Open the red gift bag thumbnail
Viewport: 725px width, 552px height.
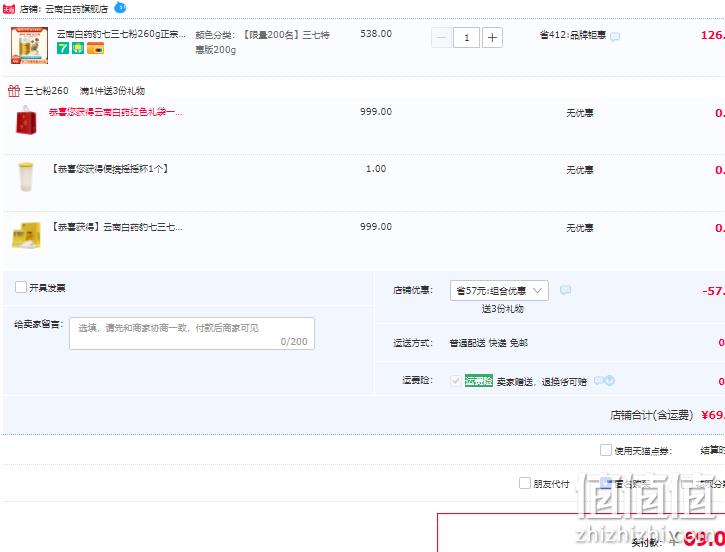point(26,120)
